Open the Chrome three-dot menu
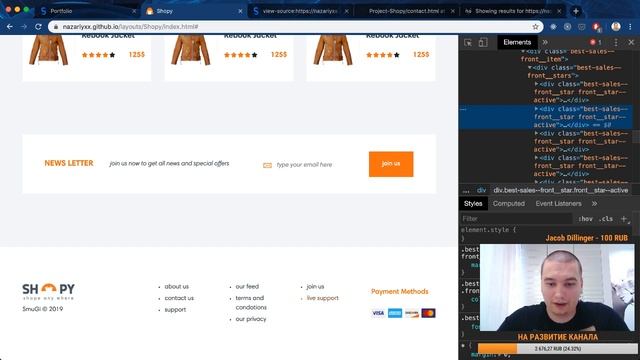 pyautogui.click(x=631, y=27)
